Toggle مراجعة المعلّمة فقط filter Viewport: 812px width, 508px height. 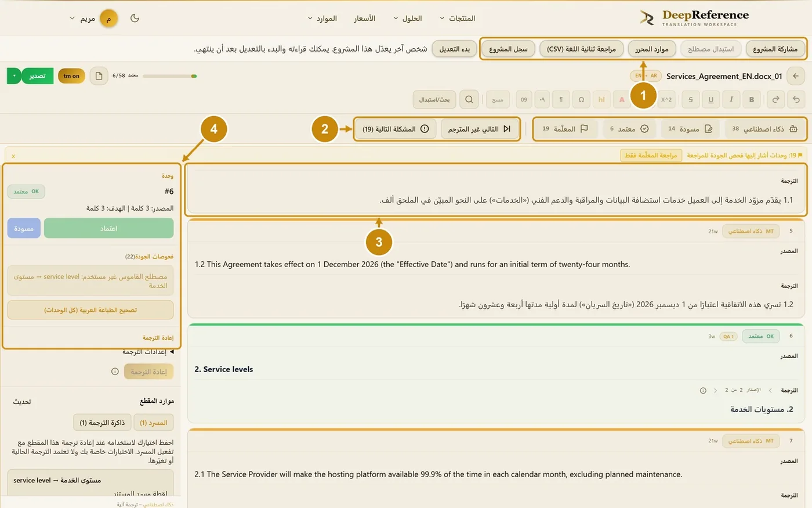pos(651,156)
